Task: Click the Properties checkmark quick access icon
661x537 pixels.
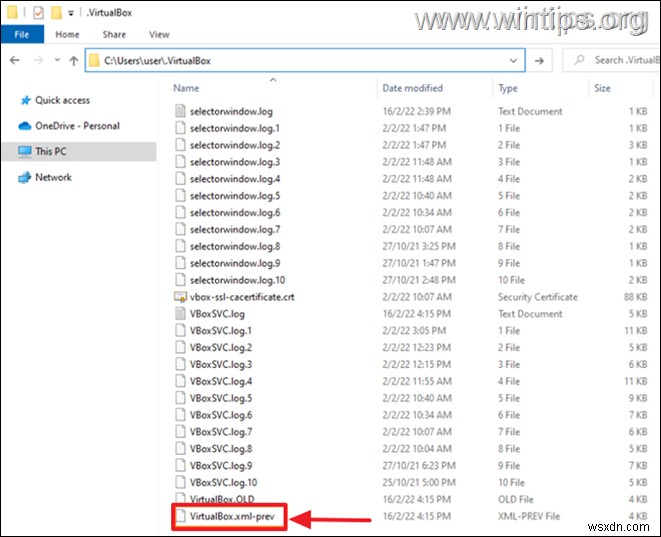Action: (x=38, y=13)
